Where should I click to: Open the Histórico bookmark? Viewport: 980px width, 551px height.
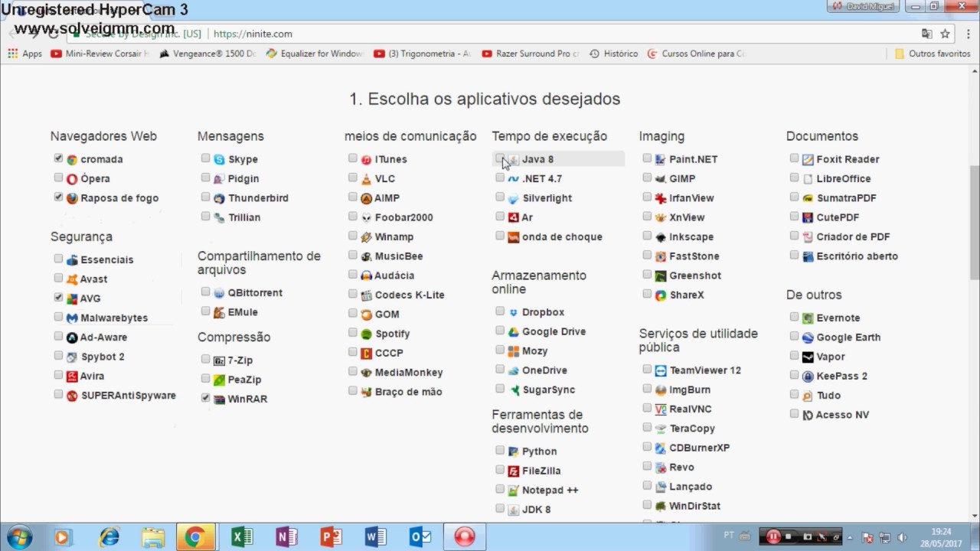point(613,54)
